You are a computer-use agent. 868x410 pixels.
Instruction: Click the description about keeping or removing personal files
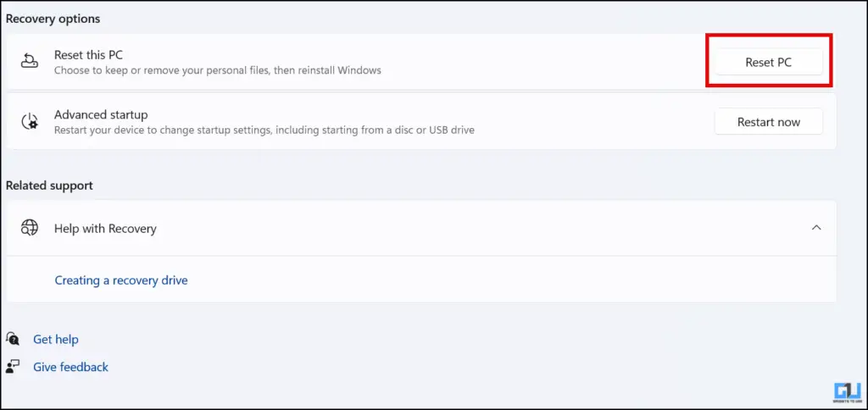218,71
